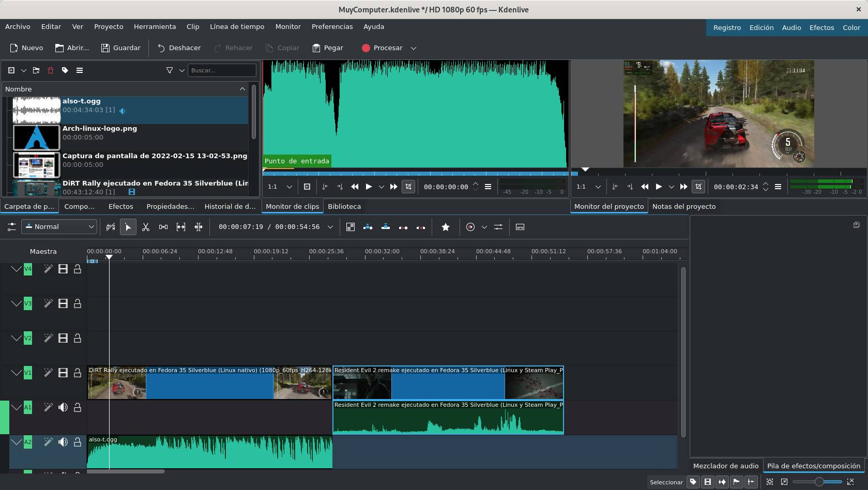Lock the V1 video track
This screenshot has height=490, width=868.
click(78, 373)
